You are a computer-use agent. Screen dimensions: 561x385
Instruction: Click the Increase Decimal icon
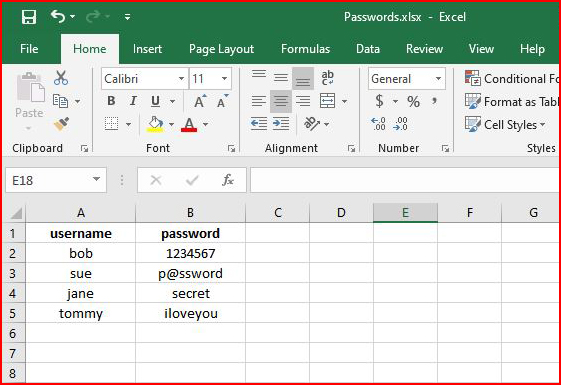378,124
